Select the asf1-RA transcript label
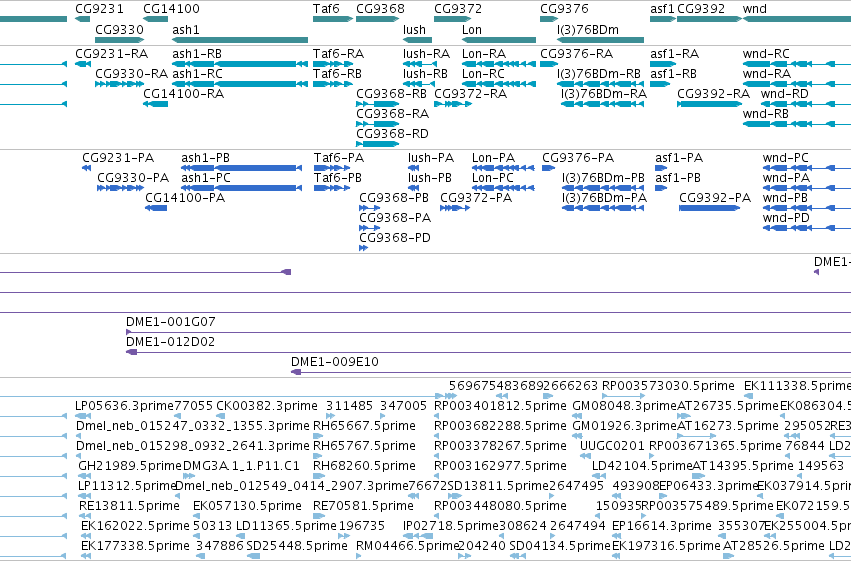 pos(675,54)
